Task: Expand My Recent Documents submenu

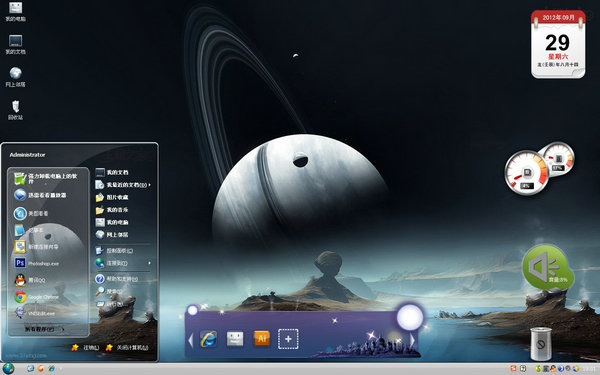Action: pyautogui.click(x=122, y=185)
